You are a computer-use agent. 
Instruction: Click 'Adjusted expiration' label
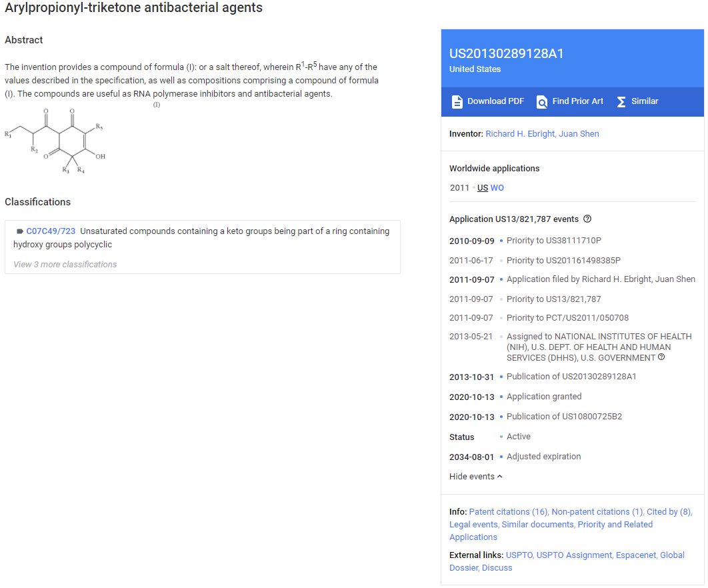click(x=543, y=457)
